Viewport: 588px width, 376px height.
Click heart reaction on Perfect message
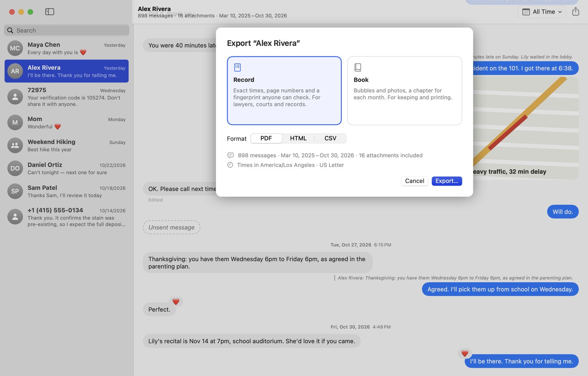tap(176, 302)
